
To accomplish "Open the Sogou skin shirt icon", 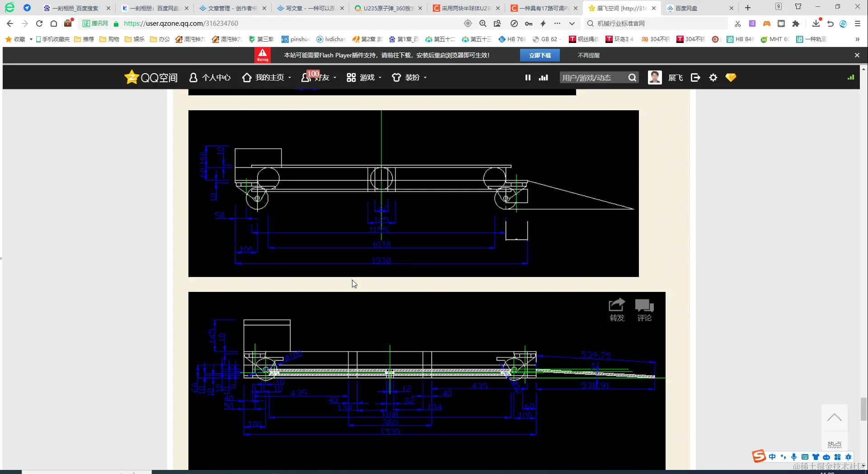I will point(816,457).
